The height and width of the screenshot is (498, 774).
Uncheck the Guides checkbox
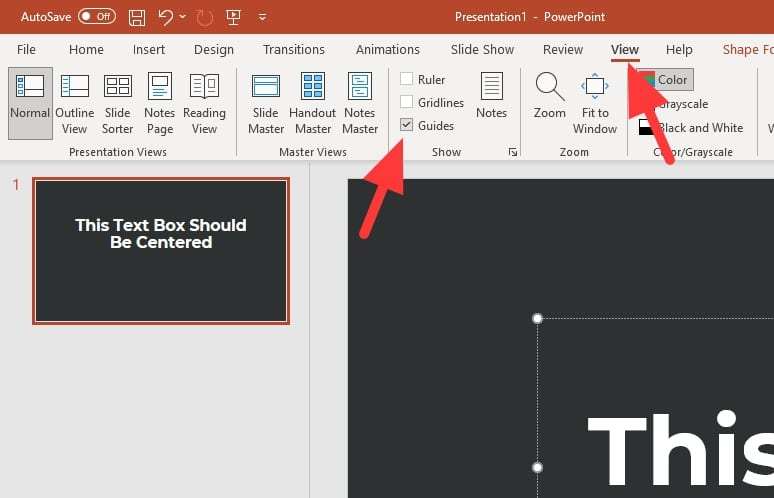click(x=407, y=125)
